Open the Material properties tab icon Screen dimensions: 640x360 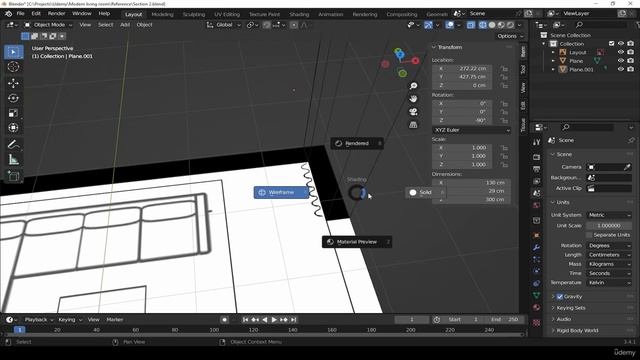coord(537,307)
